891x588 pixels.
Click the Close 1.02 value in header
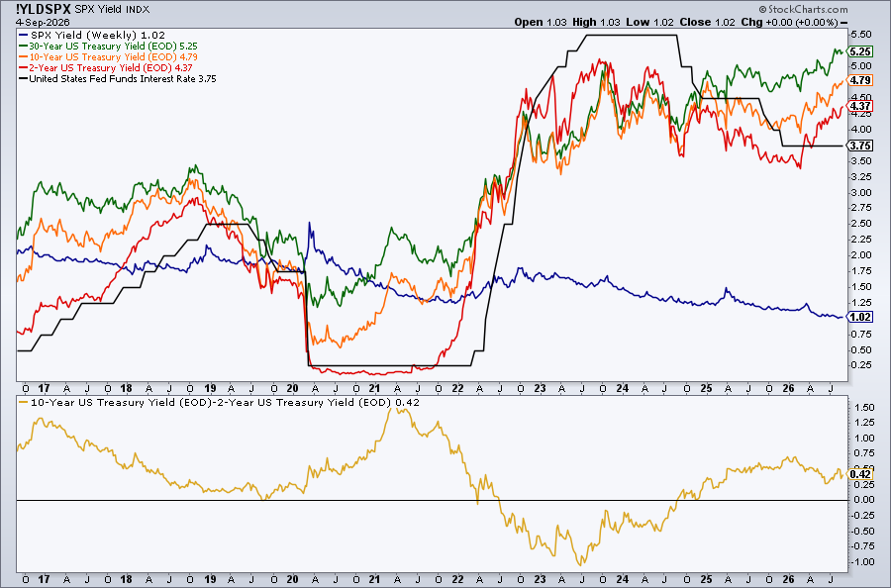point(707,22)
